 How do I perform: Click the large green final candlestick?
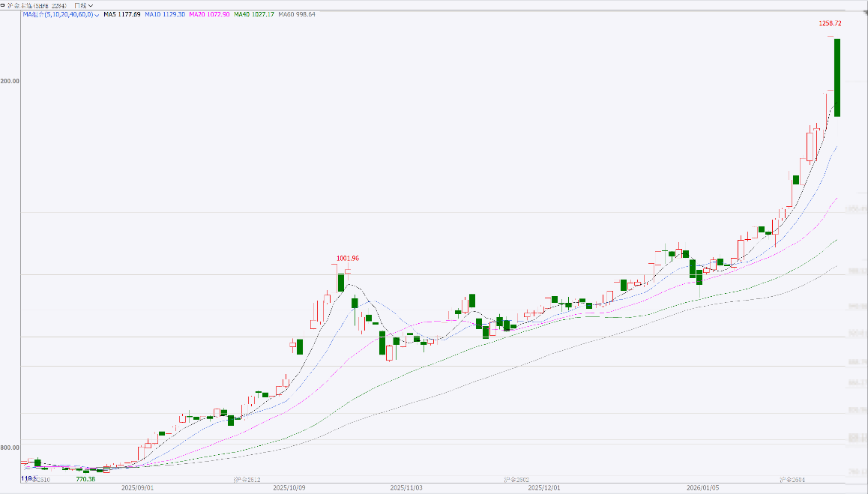coord(837,77)
